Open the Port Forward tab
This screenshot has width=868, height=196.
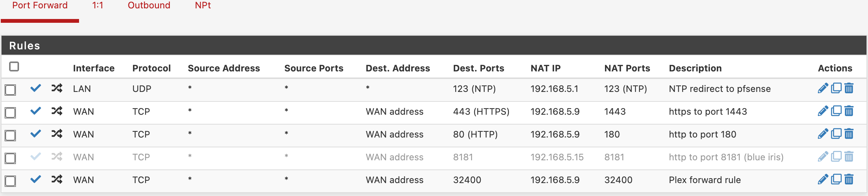pos(40,6)
